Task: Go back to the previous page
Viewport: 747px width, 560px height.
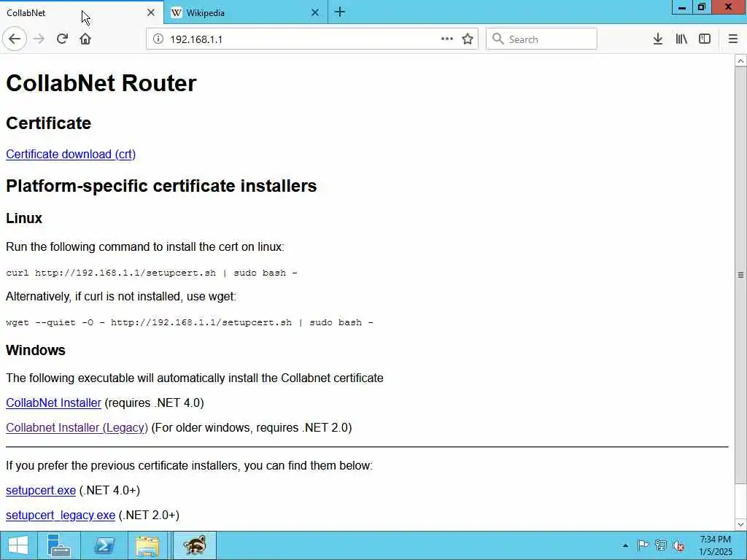Action: click(15, 39)
